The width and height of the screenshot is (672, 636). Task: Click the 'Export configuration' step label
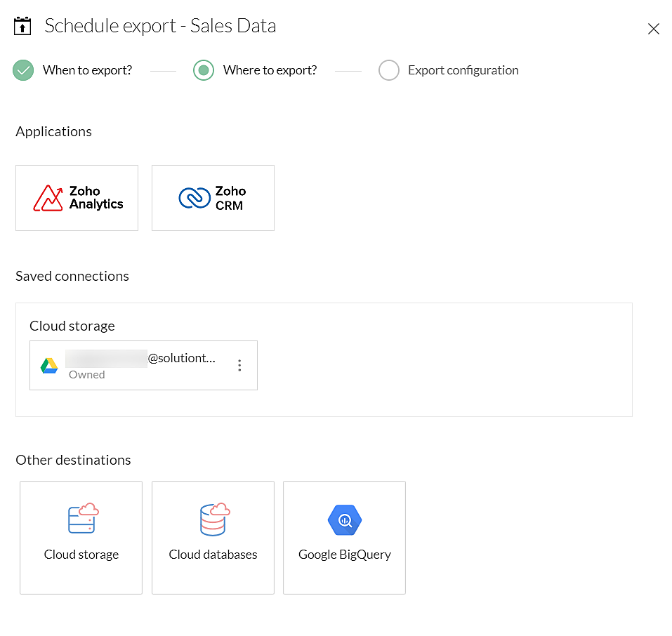point(463,70)
